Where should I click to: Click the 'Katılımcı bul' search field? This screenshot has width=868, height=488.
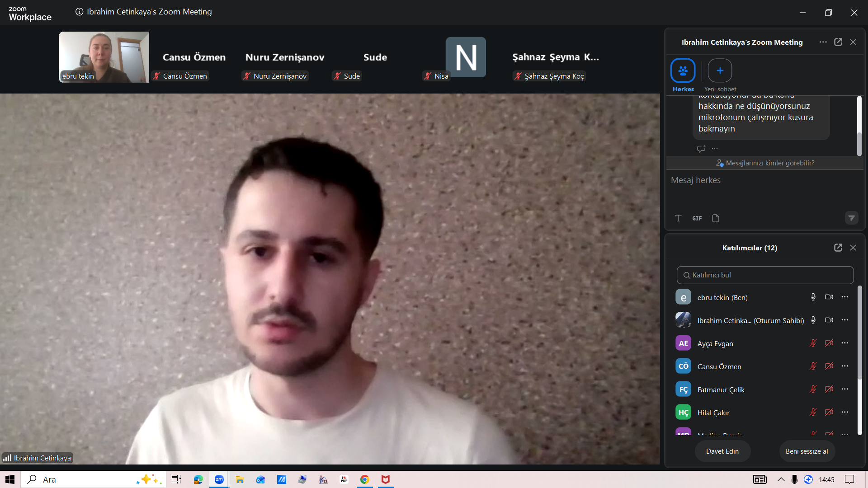[x=765, y=275]
